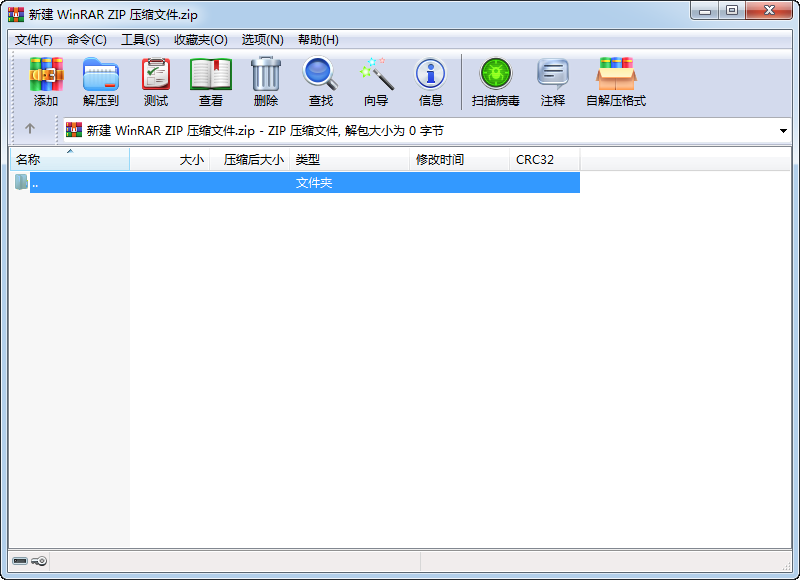800x580 pixels.
Task: Expand the archive path dropdown arrow
Action: click(x=782, y=131)
